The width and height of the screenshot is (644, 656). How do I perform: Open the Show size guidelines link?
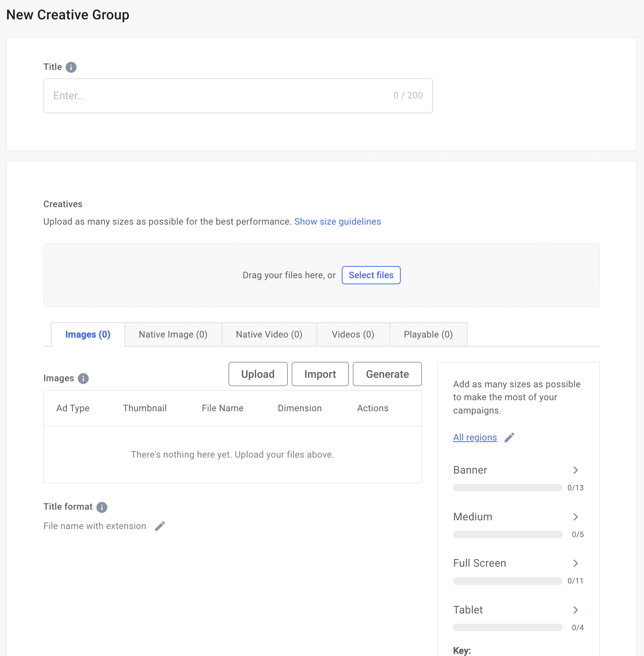[x=338, y=222]
